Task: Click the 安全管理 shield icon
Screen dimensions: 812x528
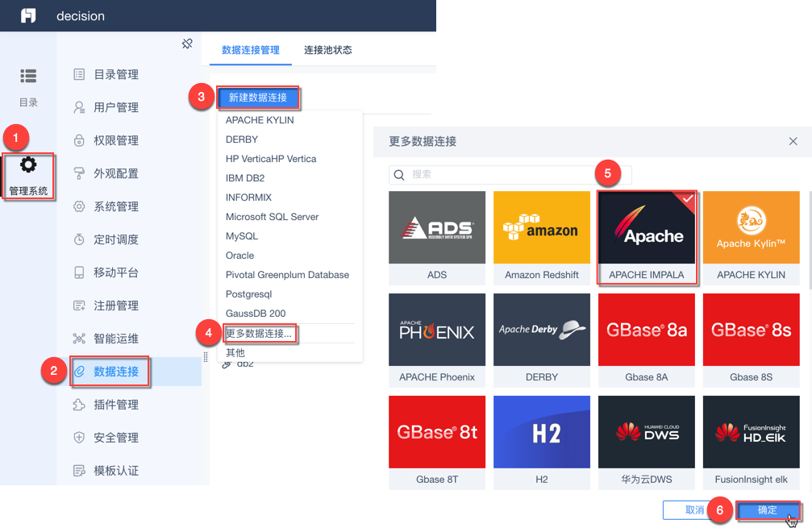Action: coord(79,438)
